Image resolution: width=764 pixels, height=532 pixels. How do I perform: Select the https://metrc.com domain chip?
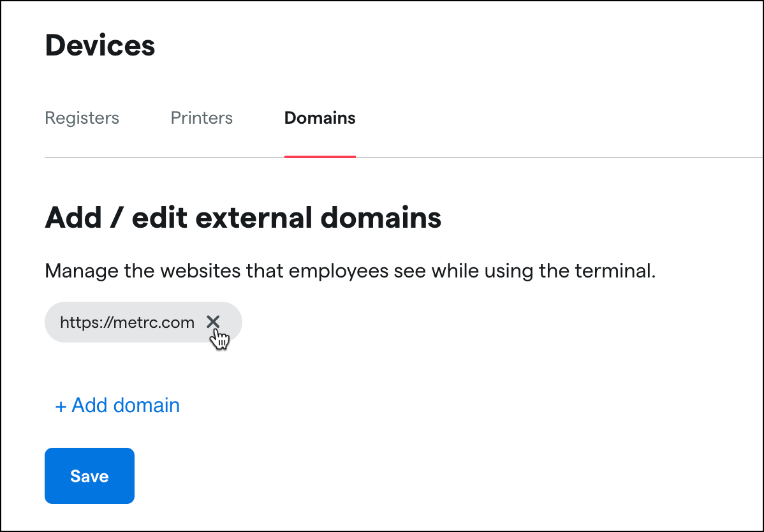[x=126, y=322]
